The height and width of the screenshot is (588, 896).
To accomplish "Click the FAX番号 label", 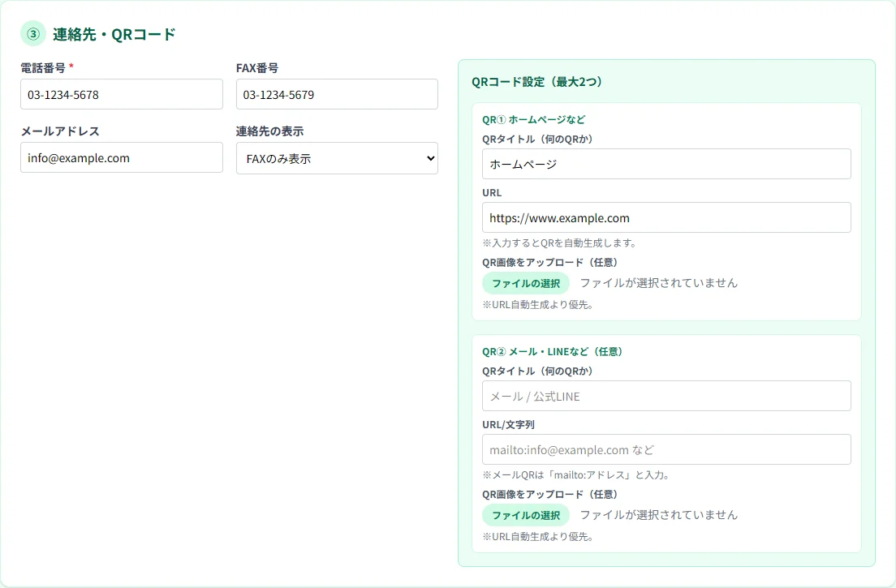I will click(x=257, y=67).
